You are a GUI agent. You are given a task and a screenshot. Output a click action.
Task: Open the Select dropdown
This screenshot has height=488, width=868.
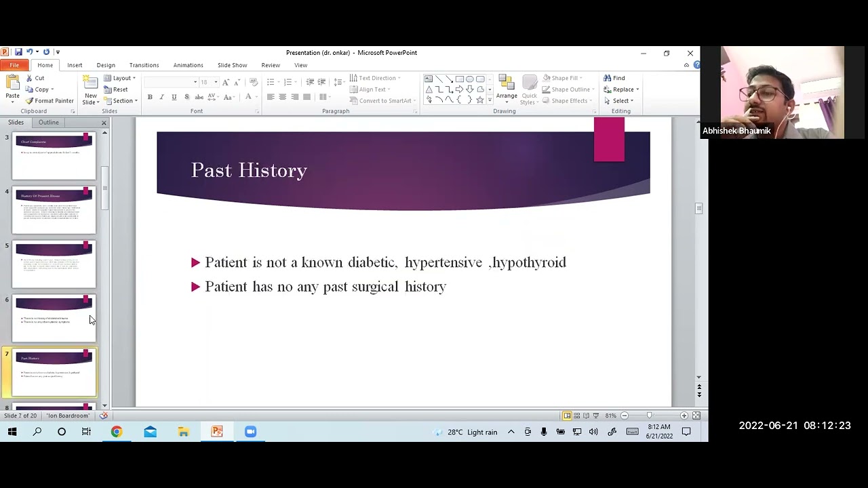pos(618,101)
